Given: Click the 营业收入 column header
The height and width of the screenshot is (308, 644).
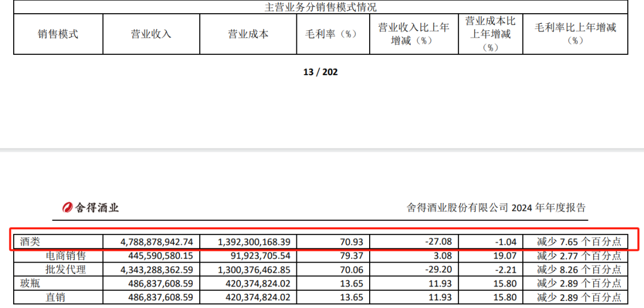Looking at the screenshot, I should tap(151, 34).
